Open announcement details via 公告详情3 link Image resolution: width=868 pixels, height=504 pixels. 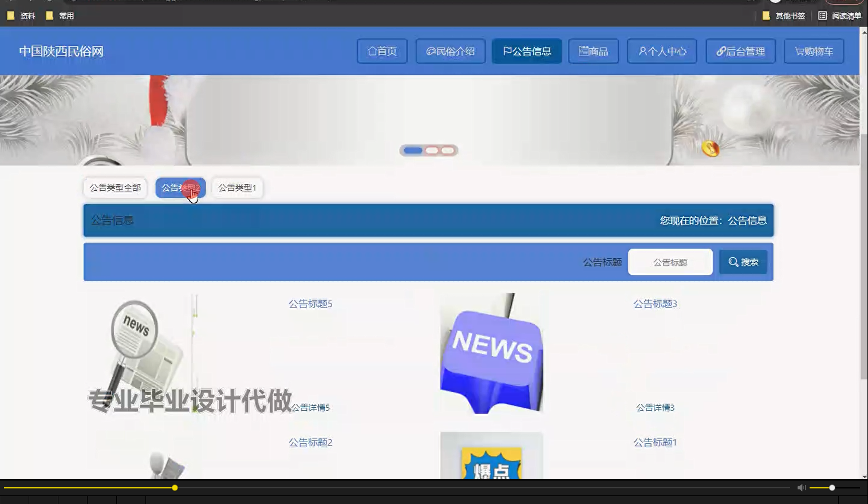(x=654, y=407)
